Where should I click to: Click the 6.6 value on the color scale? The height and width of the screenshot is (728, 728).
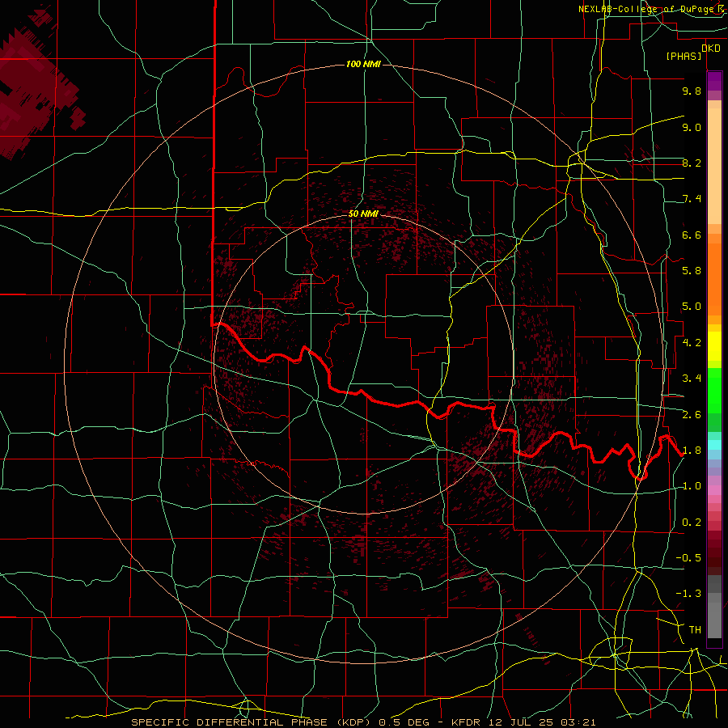click(x=692, y=235)
